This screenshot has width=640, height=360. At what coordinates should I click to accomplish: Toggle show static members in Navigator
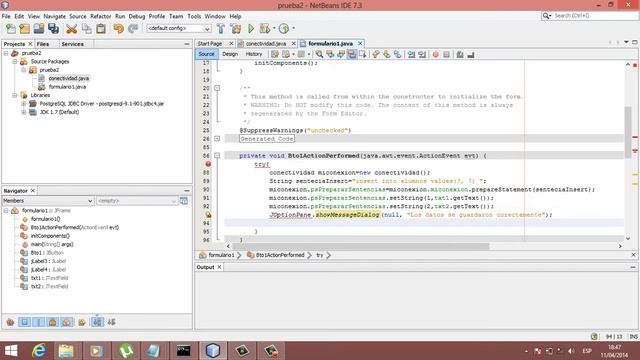[39, 322]
